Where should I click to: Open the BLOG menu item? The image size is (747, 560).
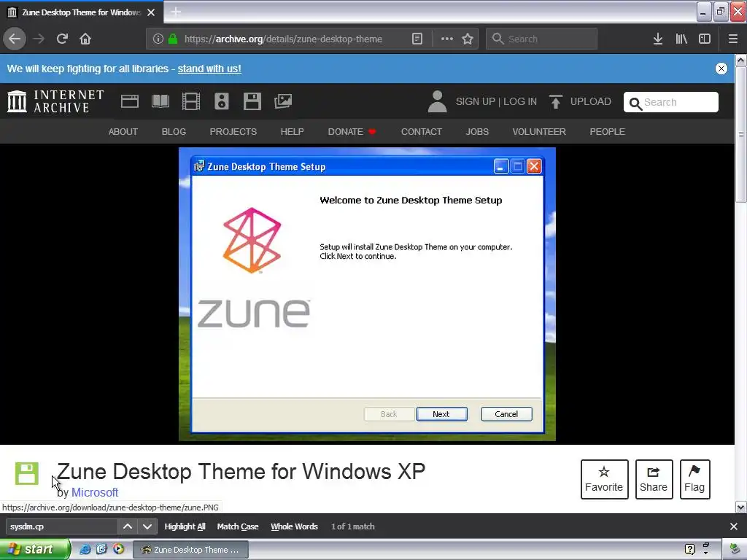[174, 131]
